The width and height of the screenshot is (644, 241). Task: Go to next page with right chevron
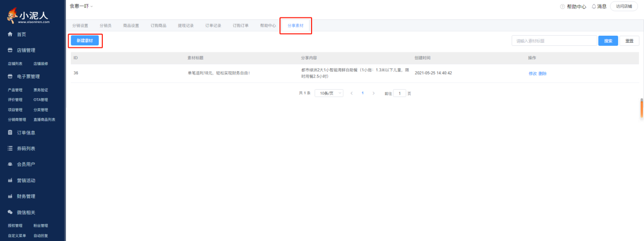tap(374, 93)
